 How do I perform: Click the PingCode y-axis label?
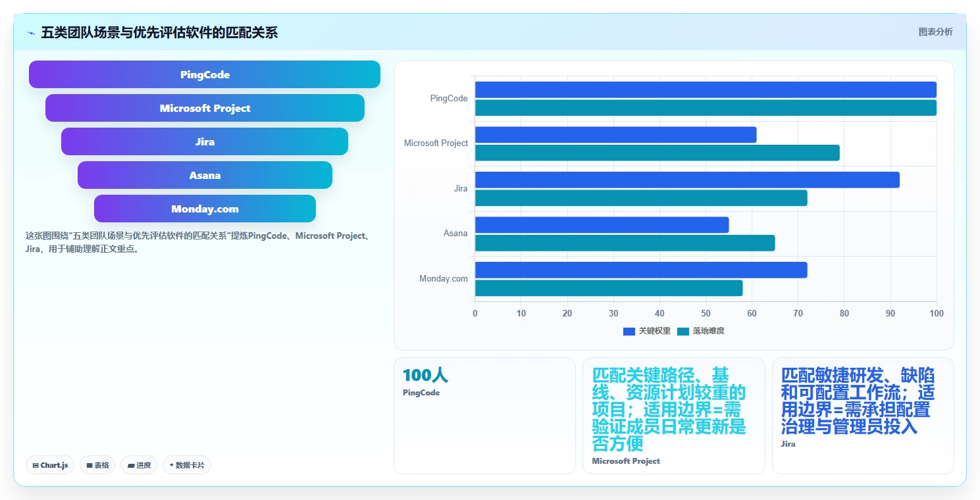pyautogui.click(x=449, y=98)
